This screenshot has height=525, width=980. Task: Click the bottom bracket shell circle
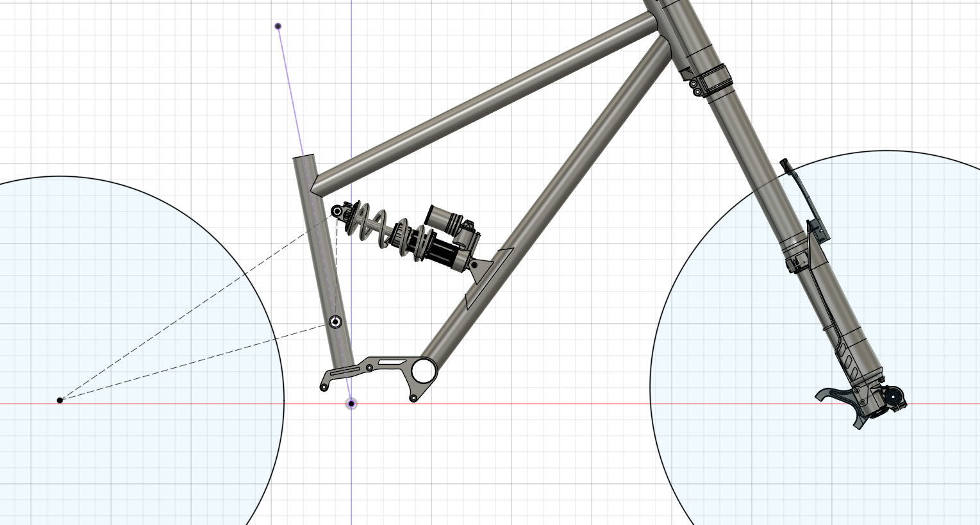point(423,371)
